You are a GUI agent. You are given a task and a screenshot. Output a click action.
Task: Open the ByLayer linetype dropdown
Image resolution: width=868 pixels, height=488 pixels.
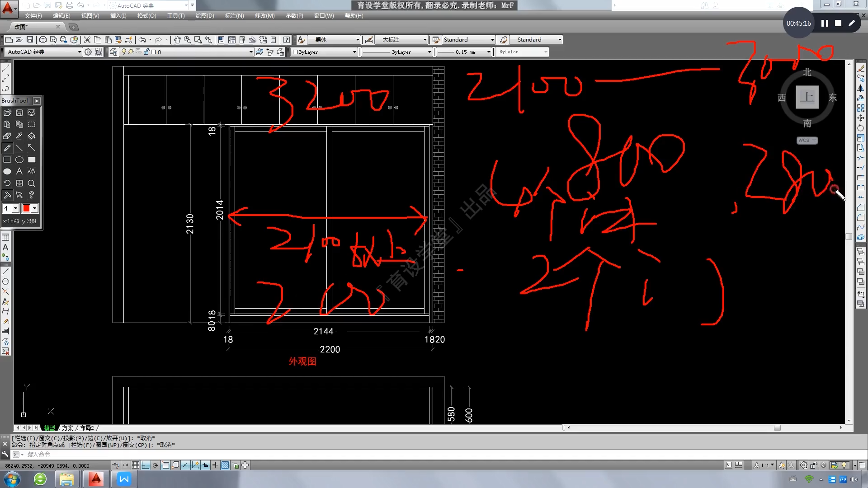[429, 52]
